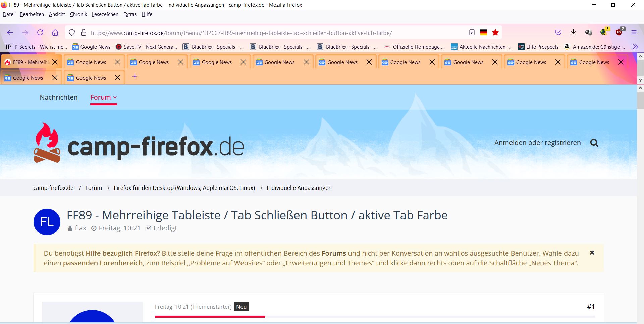Expand the Forum navigation dropdown
644x324 pixels.
click(104, 97)
